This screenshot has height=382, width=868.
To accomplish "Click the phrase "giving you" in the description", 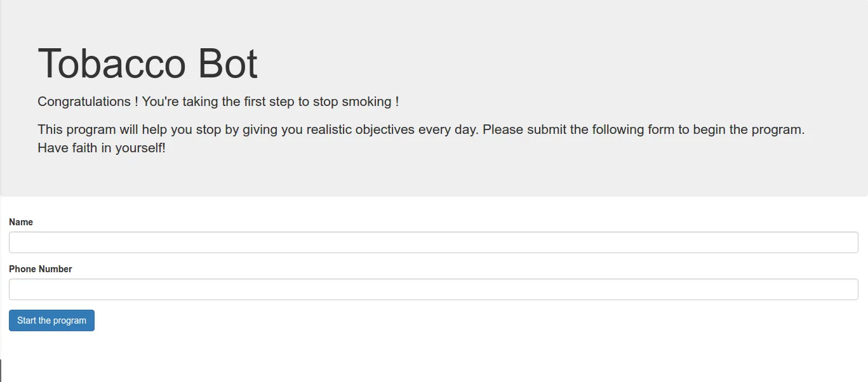I will [273, 129].
